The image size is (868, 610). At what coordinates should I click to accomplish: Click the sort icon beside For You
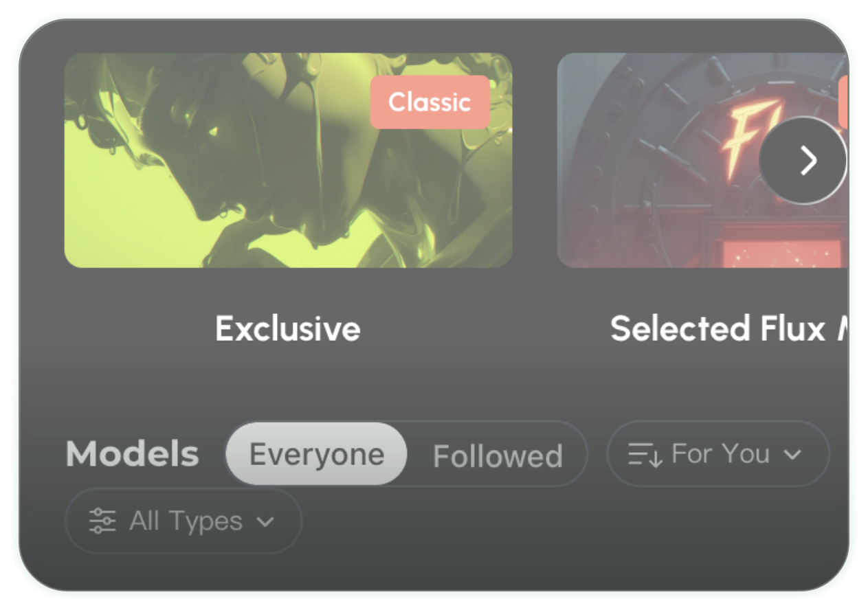pyautogui.click(x=645, y=454)
